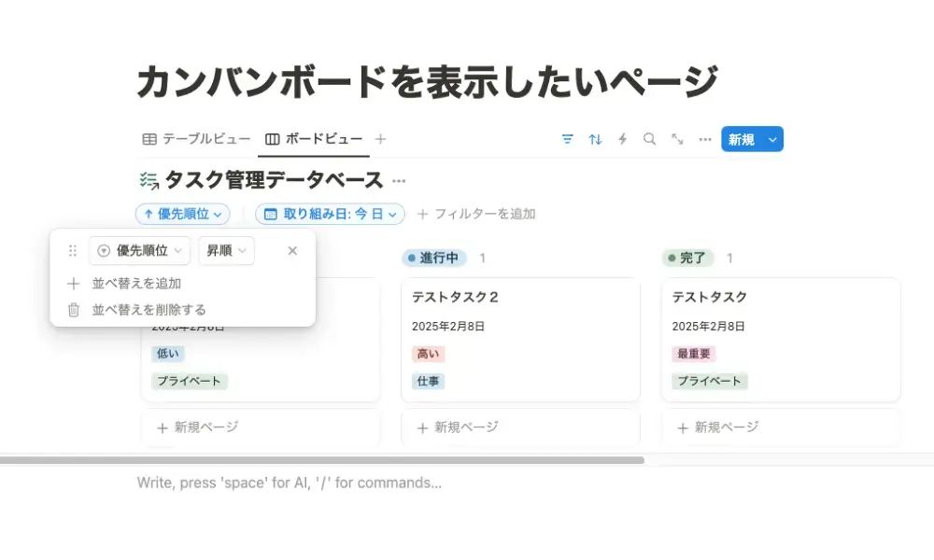Add 新規ページ in the first column
Viewport: 934px width, 560px height.
coord(261,427)
